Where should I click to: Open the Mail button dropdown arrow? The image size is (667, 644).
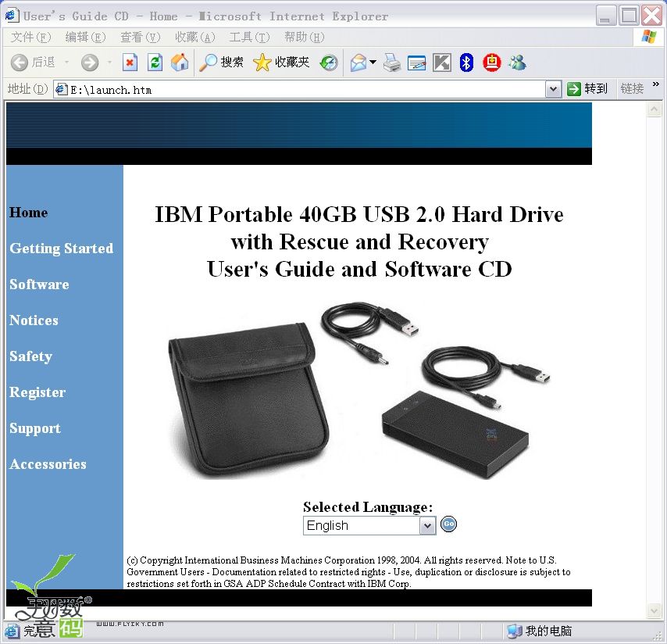coord(373,63)
